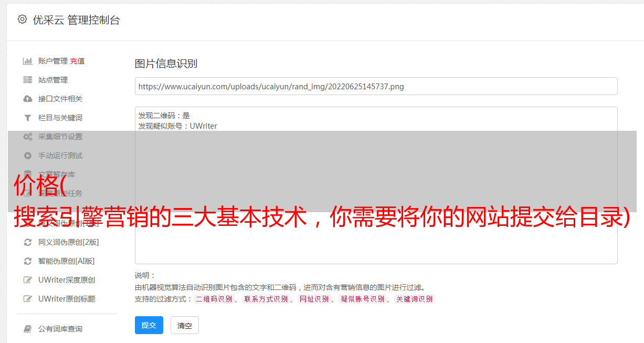Click the red 充值 link
This screenshot has width=644, height=343.
coord(77,61)
